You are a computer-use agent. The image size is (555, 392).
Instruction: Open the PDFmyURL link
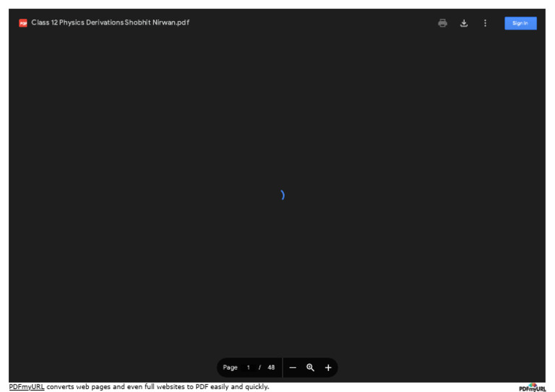pos(27,387)
